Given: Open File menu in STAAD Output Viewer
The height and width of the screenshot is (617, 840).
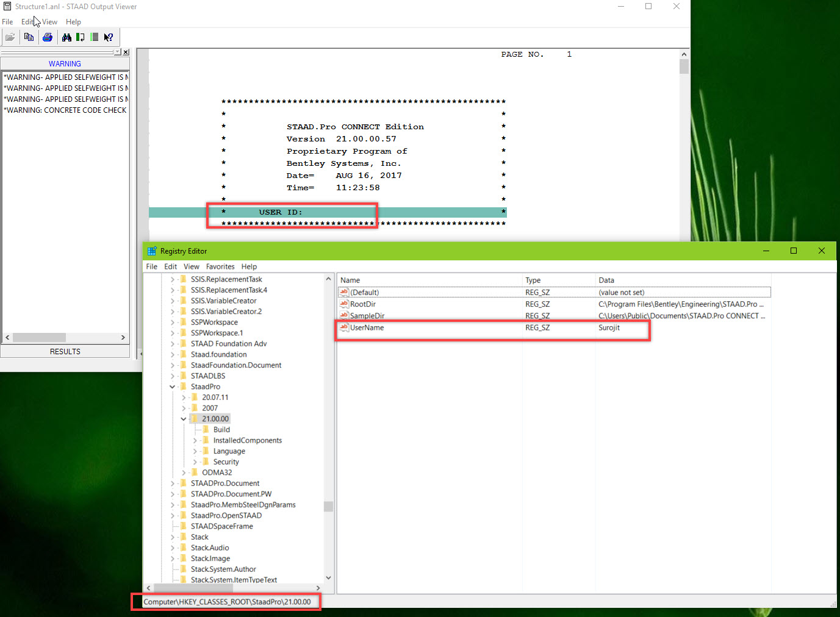Looking at the screenshot, I should click(x=7, y=22).
